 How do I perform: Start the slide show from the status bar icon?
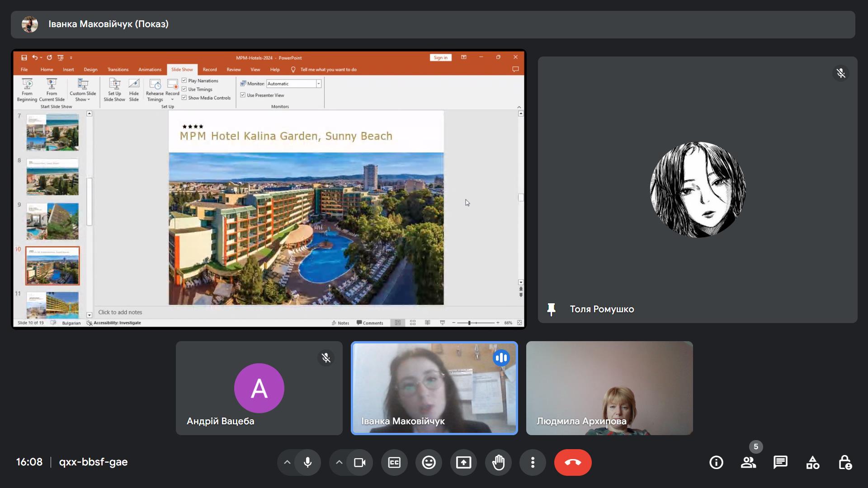(442, 323)
